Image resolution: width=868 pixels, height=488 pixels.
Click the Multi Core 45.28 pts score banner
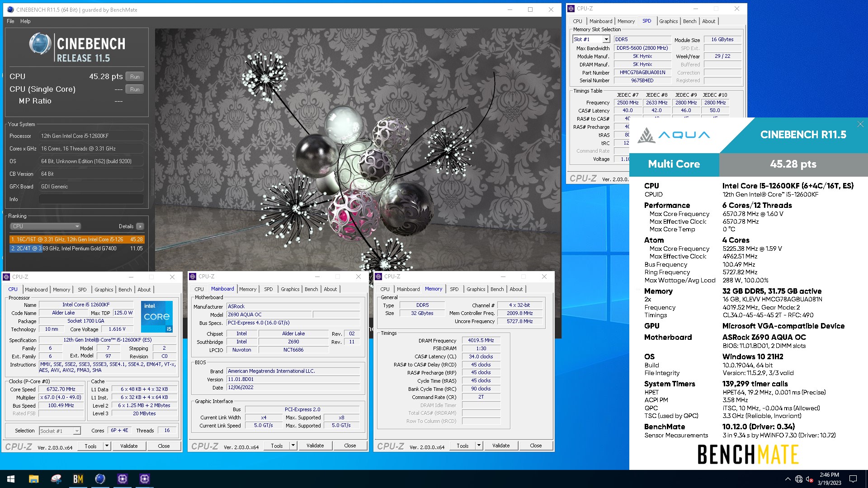tap(748, 164)
